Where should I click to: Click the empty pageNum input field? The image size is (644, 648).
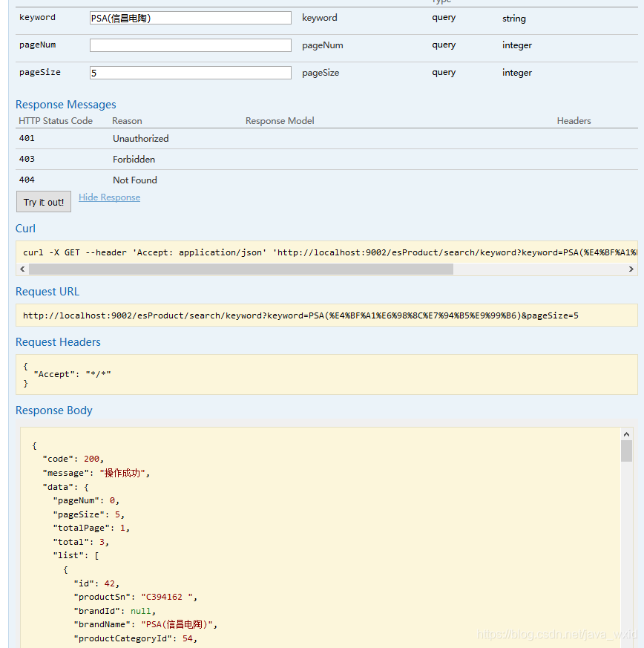[191, 45]
